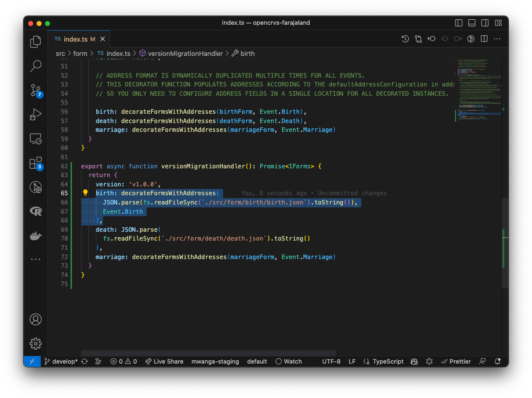Toggle the primary side bar layout button
The image size is (532, 398).
(459, 23)
